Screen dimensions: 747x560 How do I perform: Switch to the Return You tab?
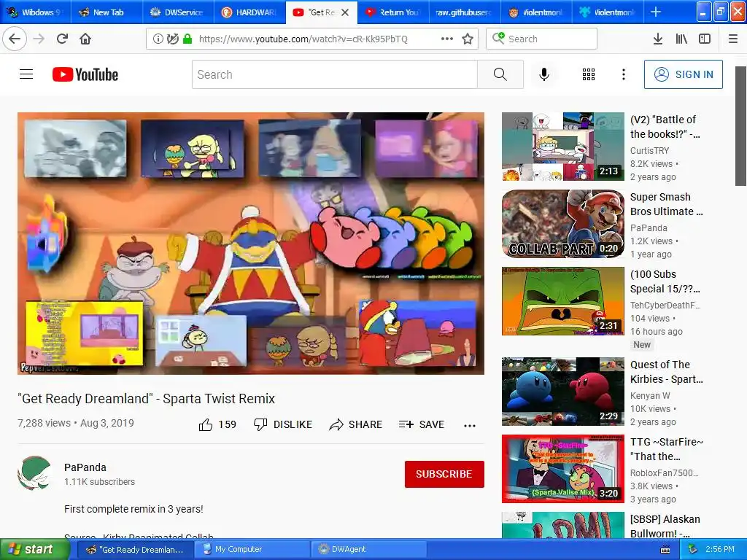coord(393,12)
